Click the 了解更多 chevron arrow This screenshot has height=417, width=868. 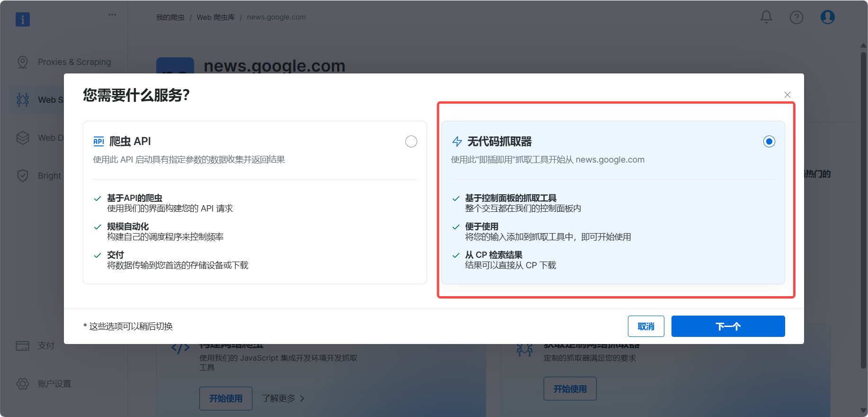302,399
